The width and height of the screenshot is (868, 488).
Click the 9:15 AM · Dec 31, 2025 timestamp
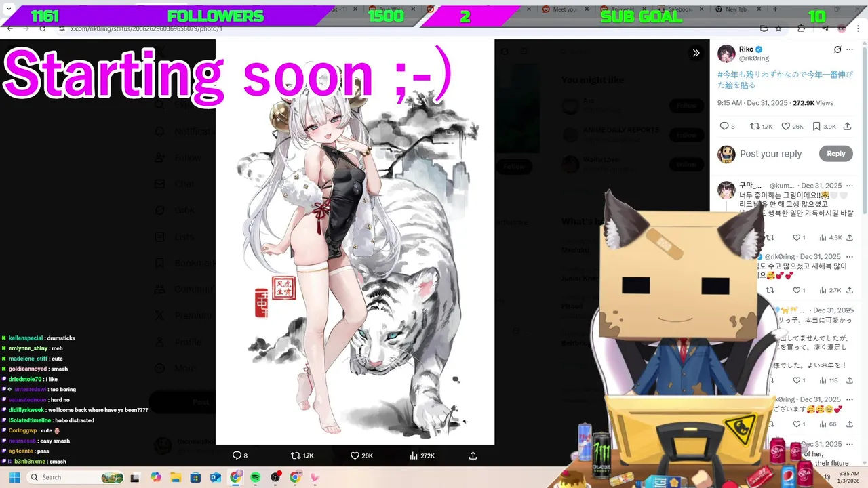coord(753,103)
